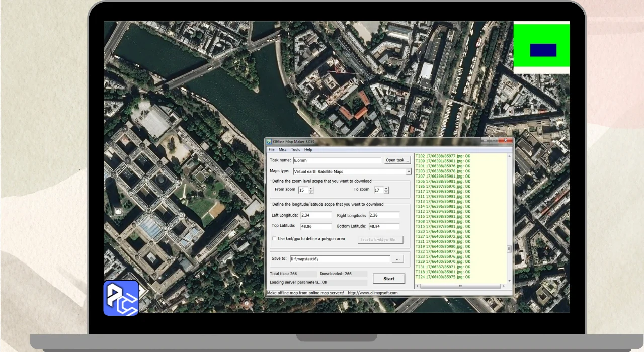The image size is (644, 352).
Task: Open the Misc menu
Action: point(283,150)
